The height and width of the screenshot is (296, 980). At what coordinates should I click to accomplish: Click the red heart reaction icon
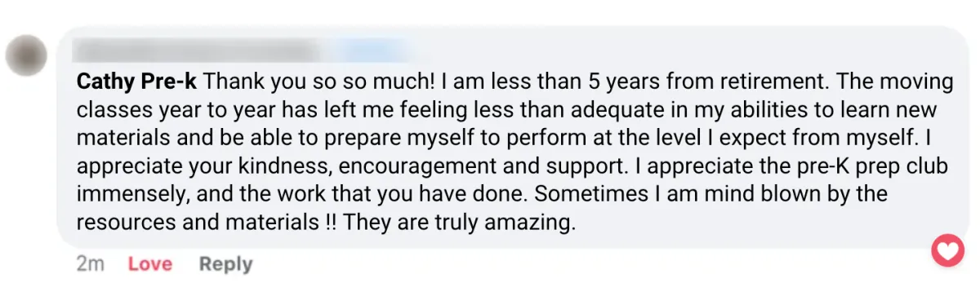[x=948, y=250]
